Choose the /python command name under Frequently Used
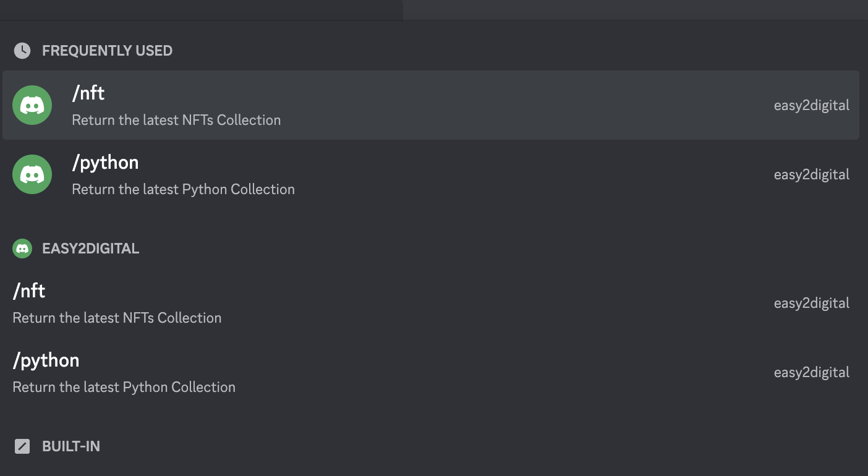Image resolution: width=868 pixels, height=476 pixels. (x=105, y=163)
